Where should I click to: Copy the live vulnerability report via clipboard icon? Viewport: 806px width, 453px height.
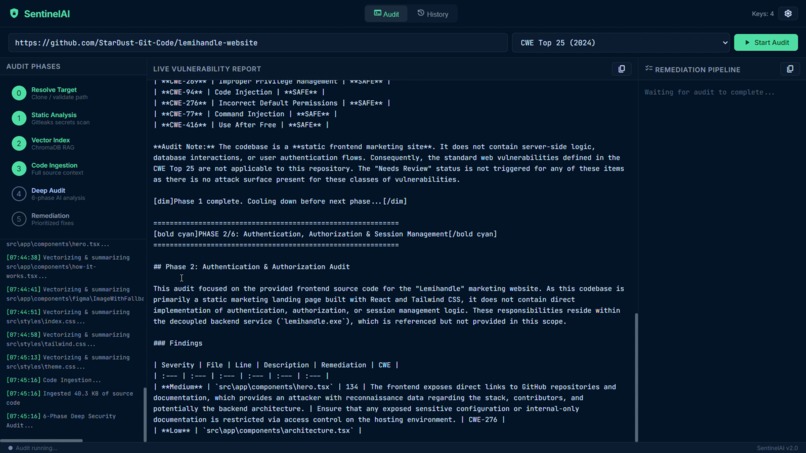(621, 69)
